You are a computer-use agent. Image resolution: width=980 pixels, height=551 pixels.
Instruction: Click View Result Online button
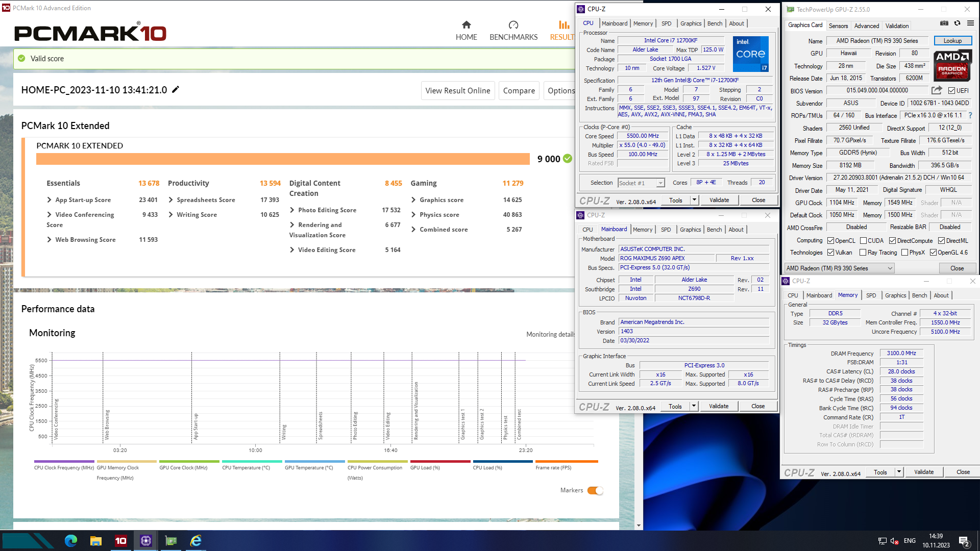(458, 90)
